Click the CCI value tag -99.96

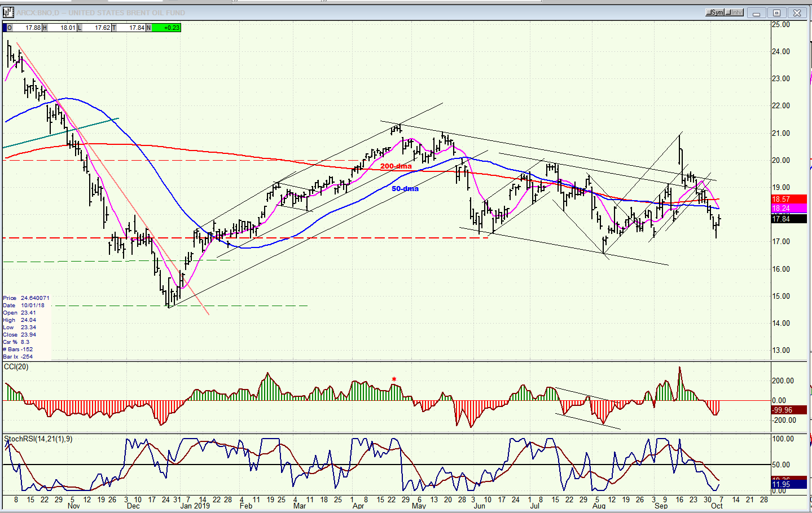(789, 410)
